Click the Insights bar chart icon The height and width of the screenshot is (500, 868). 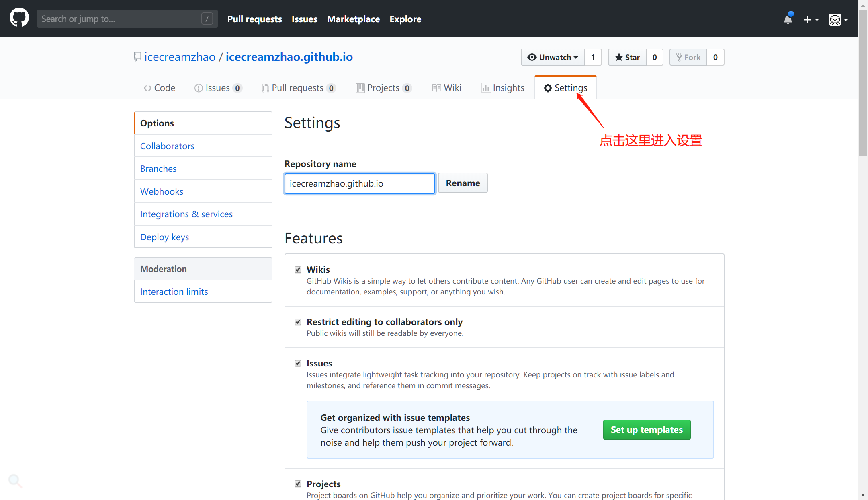click(485, 88)
